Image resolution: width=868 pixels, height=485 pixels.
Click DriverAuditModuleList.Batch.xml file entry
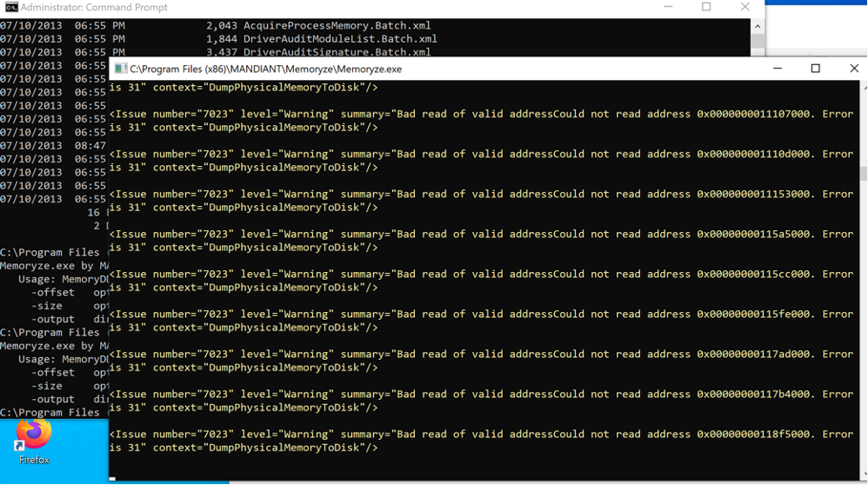(340, 39)
